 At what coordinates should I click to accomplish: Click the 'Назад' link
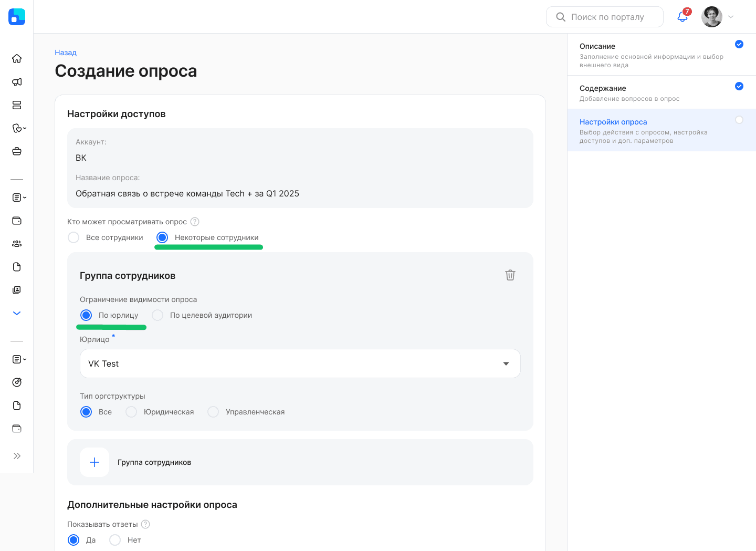(x=66, y=53)
